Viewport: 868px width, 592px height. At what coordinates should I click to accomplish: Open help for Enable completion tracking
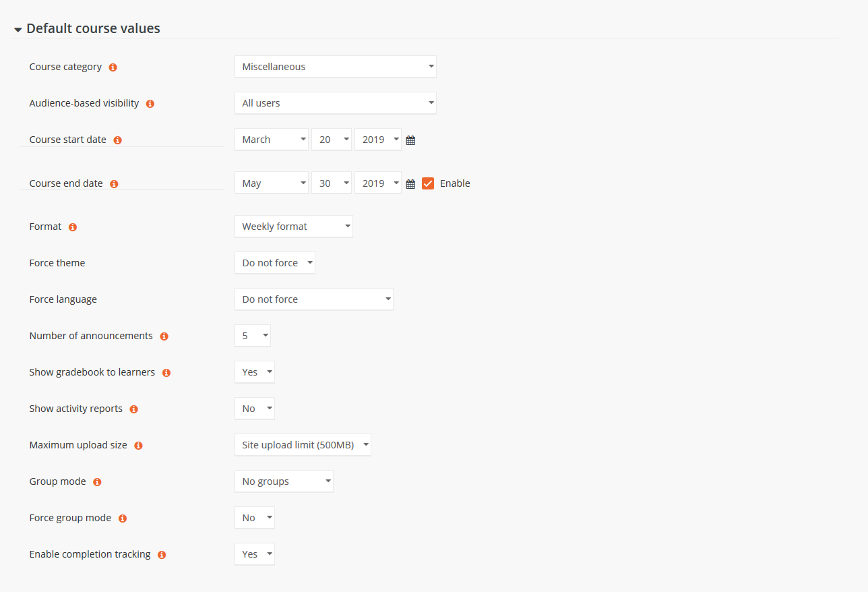[x=161, y=554]
